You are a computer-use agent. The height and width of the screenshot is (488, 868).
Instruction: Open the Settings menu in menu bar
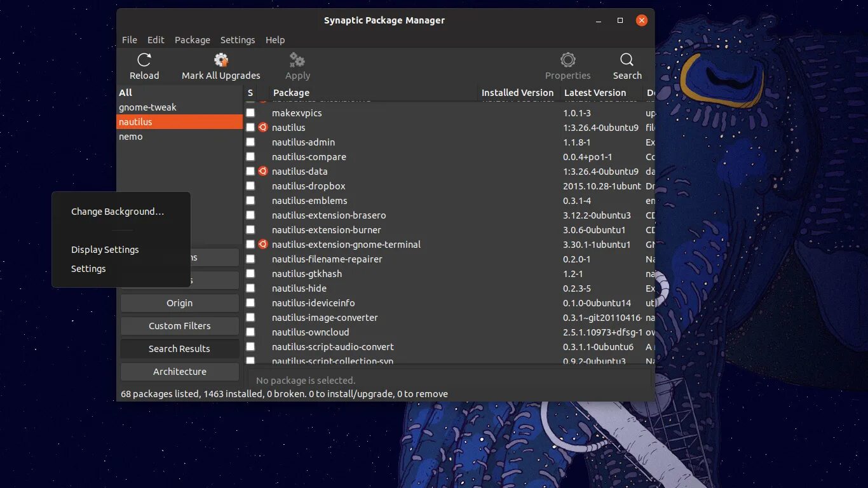tap(238, 40)
